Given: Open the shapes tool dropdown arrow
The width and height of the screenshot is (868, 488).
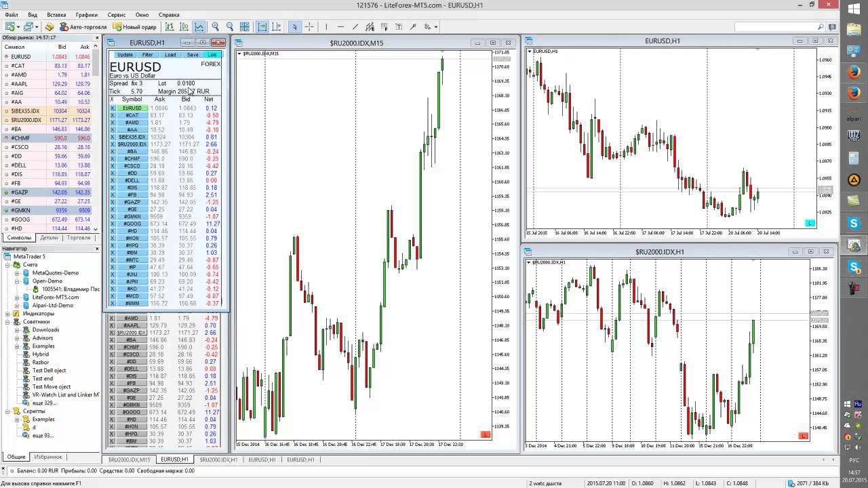Looking at the screenshot, I should pyautogui.click(x=436, y=26).
